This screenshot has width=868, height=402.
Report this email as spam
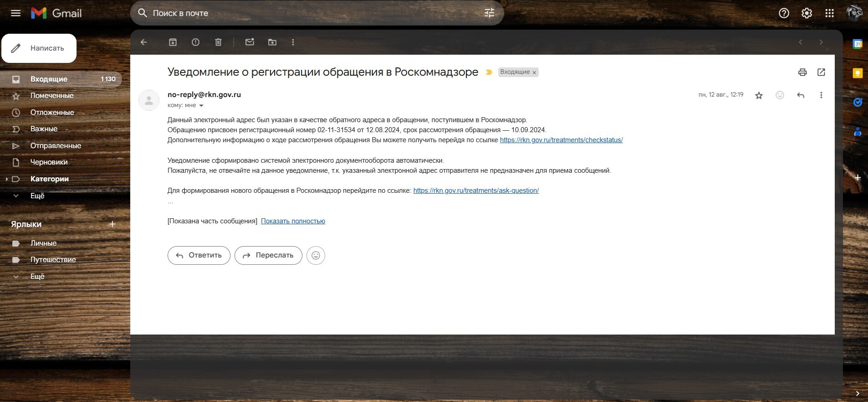click(195, 42)
